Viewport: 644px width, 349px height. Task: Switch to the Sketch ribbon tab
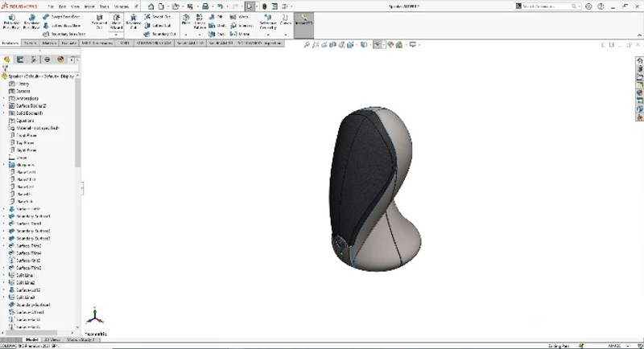tap(30, 43)
